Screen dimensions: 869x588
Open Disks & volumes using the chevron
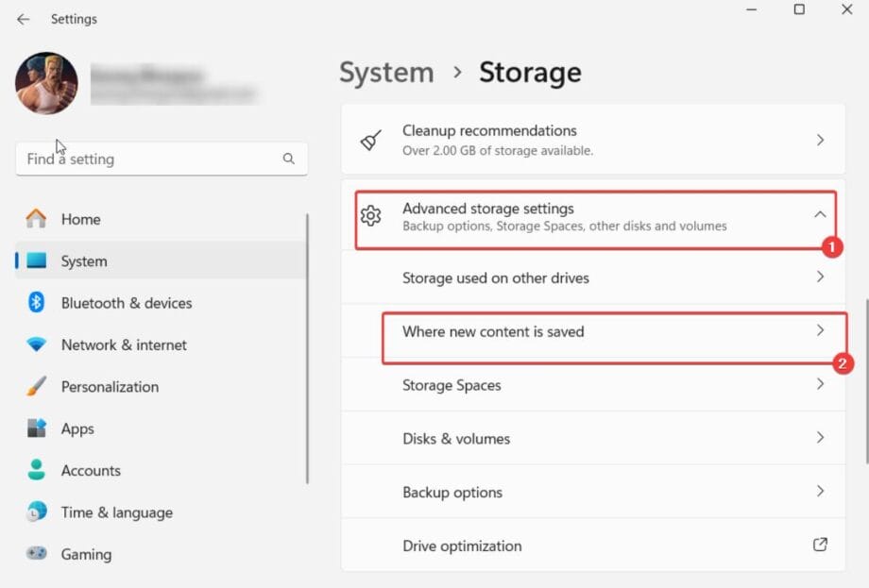(x=820, y=438)
